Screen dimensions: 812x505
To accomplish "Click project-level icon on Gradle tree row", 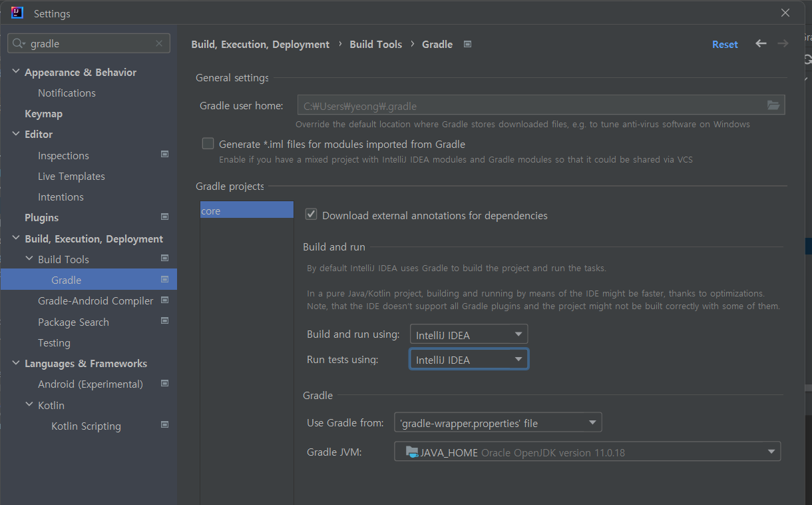I will click(165, 279).
